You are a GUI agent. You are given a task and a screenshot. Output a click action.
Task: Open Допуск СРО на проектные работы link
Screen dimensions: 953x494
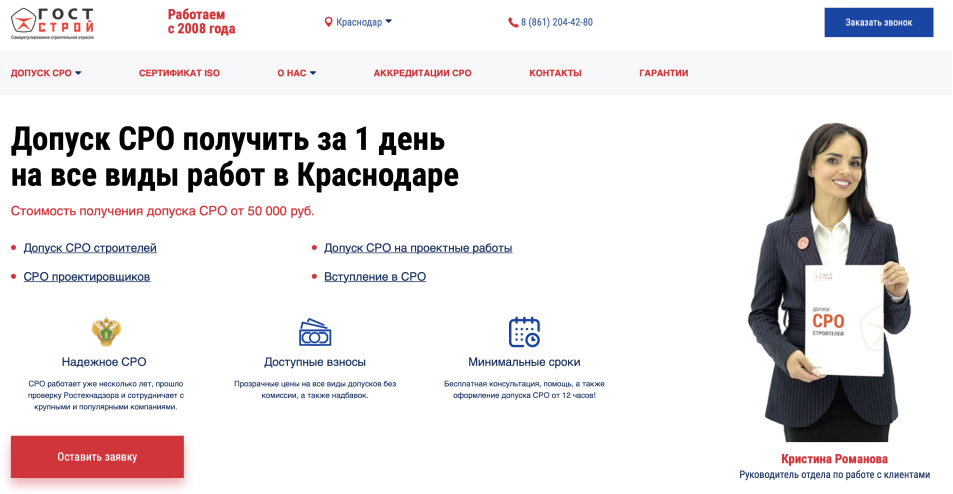(418, 248)
